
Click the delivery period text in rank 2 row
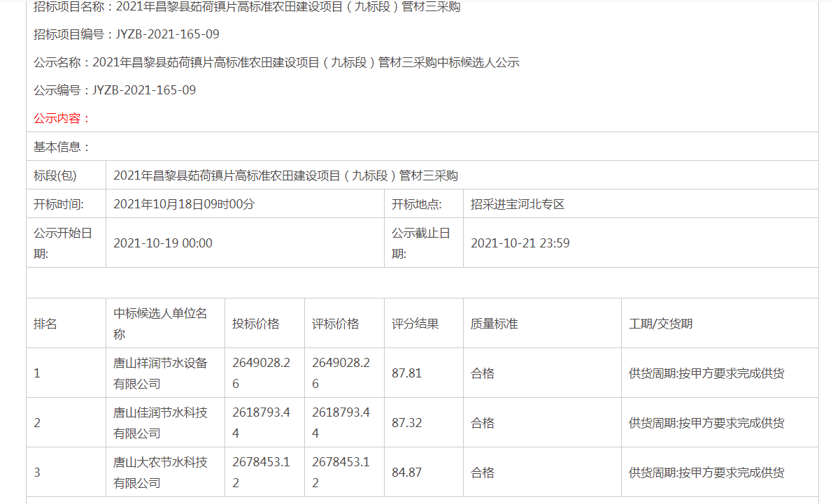pyautogui.click(x=706, y=423)
